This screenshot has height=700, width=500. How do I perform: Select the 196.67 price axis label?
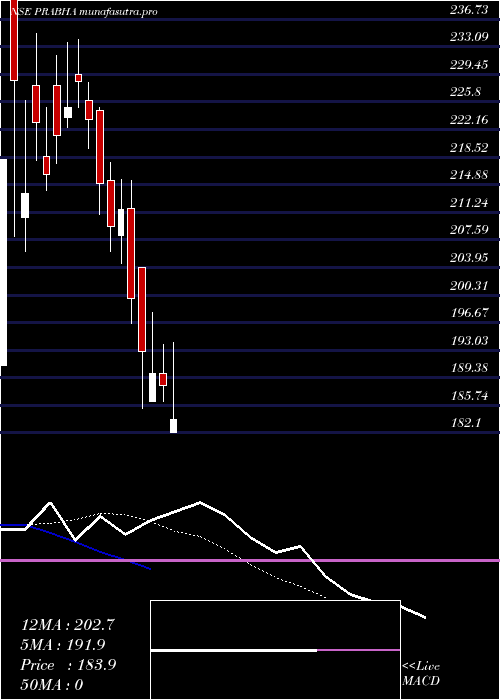[468, 313]
